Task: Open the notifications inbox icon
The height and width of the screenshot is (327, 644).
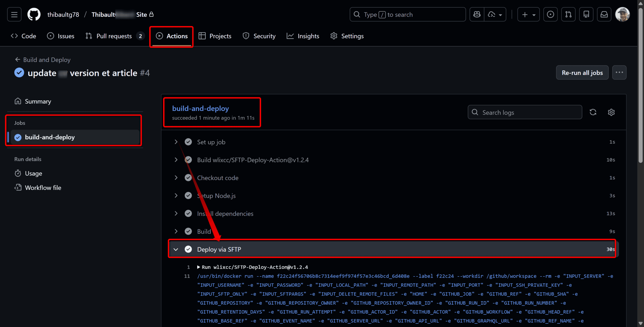Action: click(604, 15)
